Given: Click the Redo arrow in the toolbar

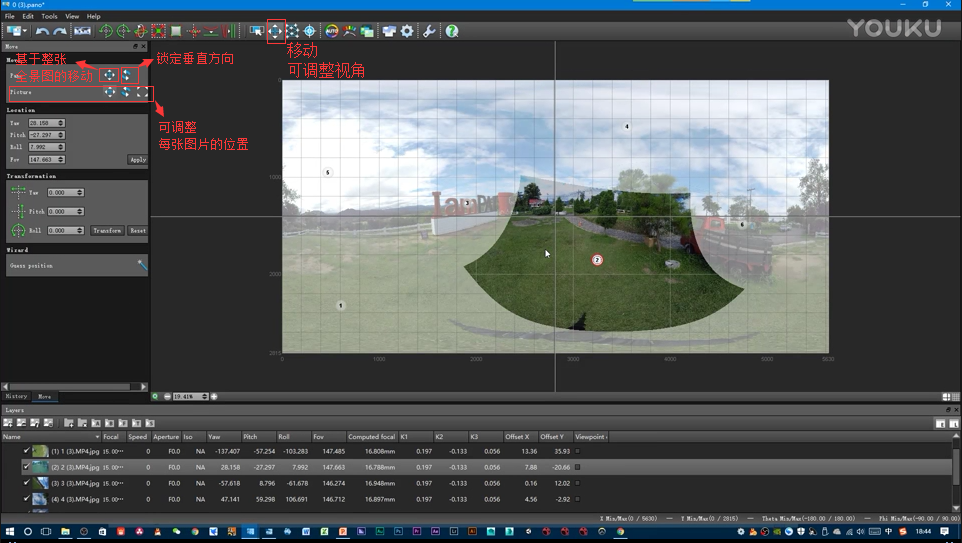Looking at the screenshot, I should (x=60, y=32).
